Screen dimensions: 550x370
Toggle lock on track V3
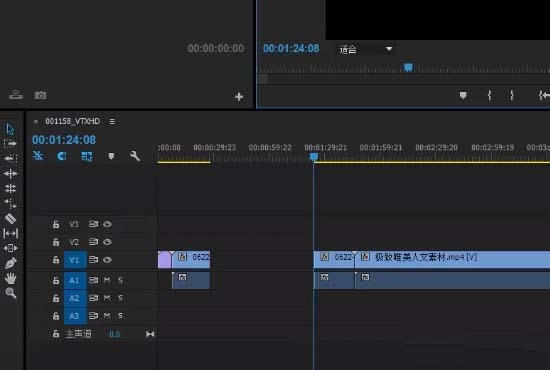(x=56, y=224)
